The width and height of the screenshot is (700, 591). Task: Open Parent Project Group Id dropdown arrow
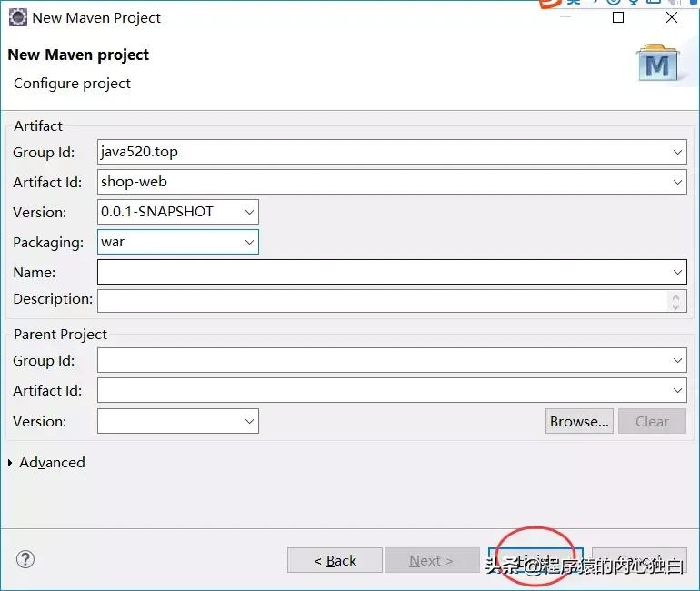[x=677, y=360]
